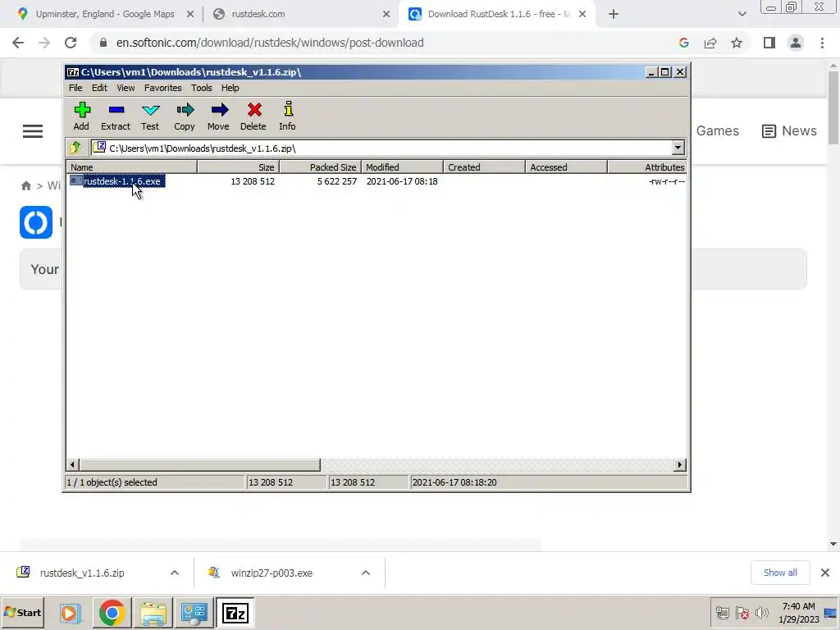
Task: Go back in Chrome
Action: (x=18, y=43)
